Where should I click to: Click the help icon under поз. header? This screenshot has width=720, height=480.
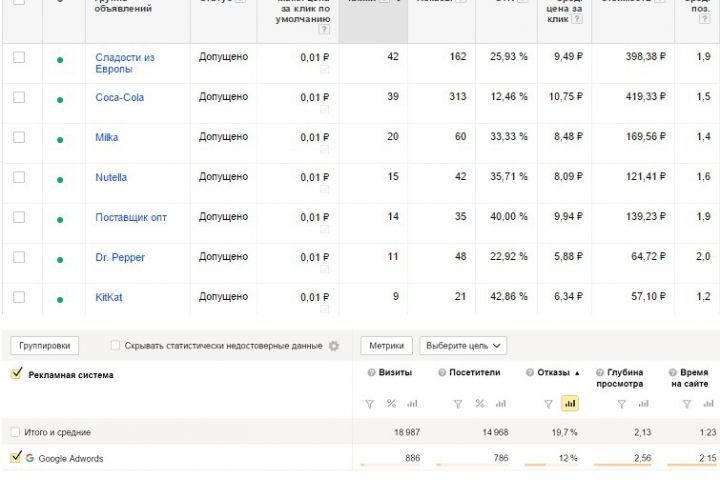click(x=704, y=19)
